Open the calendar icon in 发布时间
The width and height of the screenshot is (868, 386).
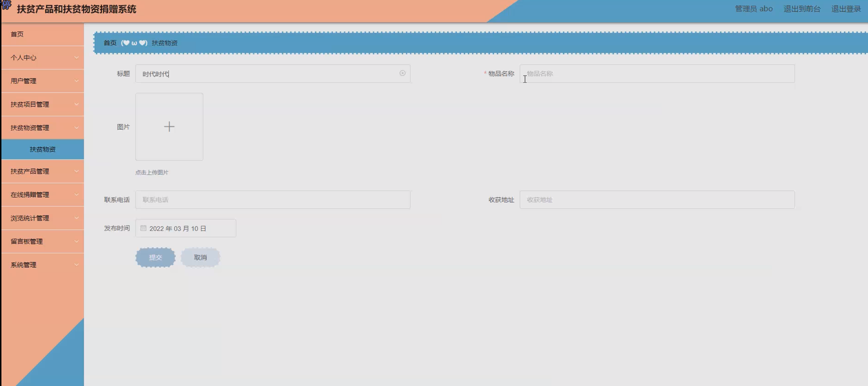[x=144, y=228]
